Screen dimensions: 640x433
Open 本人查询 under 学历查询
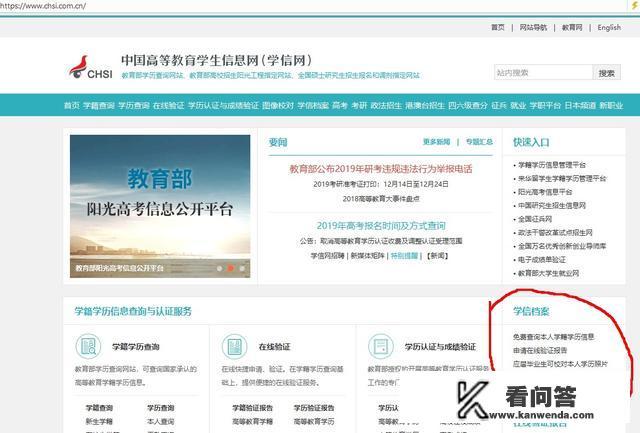[160, 421]
